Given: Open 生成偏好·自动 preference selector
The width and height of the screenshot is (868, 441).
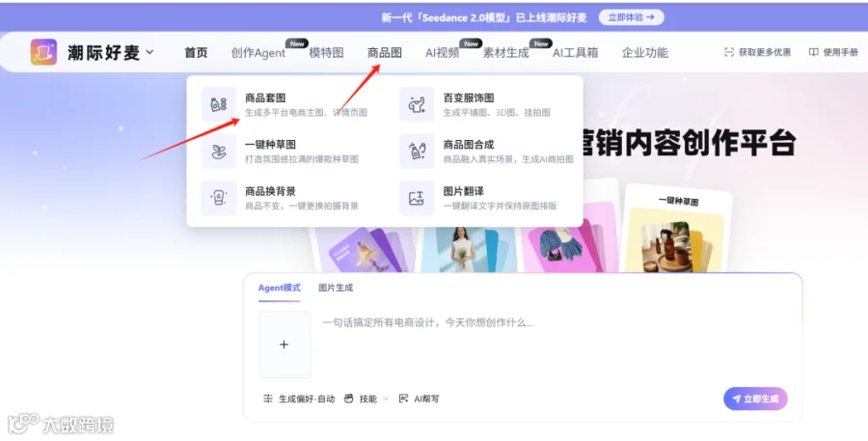Looking at the screenshot, I should click(299, 399).
